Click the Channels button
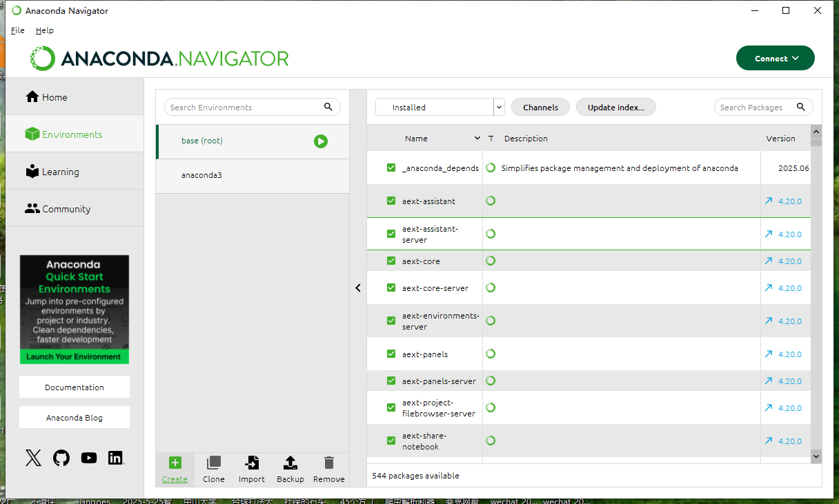 (x=540, y=107)
